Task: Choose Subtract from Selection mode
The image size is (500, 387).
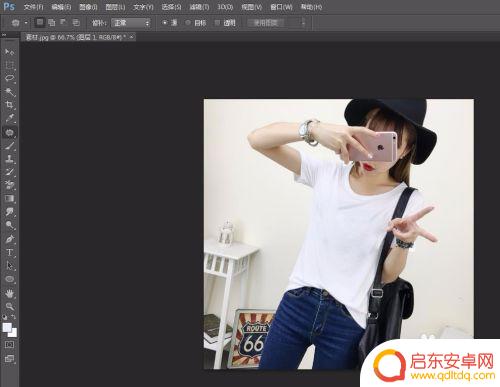Action: pos(64,23)
